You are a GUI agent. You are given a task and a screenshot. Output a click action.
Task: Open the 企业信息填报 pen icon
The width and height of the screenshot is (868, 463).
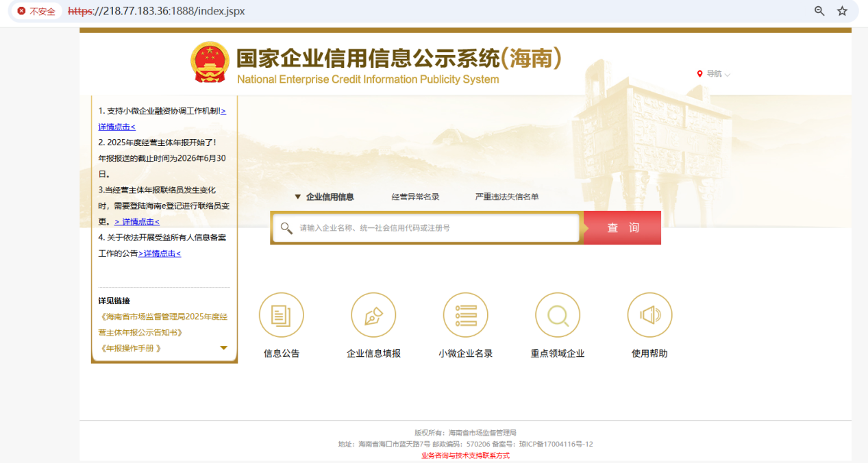click(373, 315)
